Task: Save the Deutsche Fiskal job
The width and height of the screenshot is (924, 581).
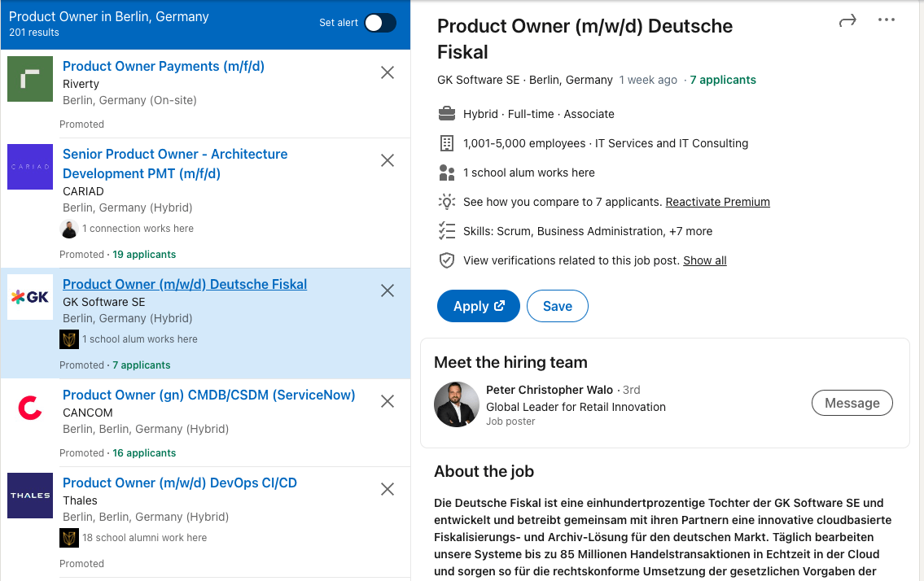Action: coord(558,306)
